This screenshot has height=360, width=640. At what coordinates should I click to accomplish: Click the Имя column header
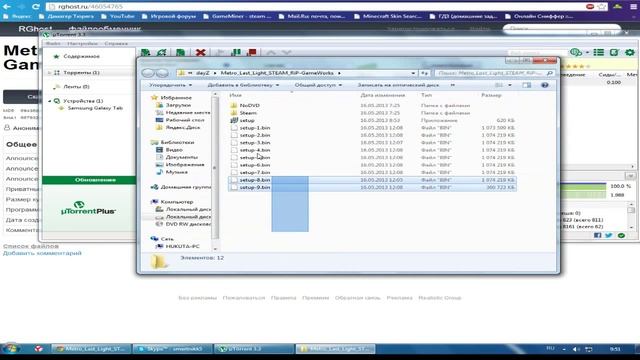pyautogui.click(x=236, y=95)
